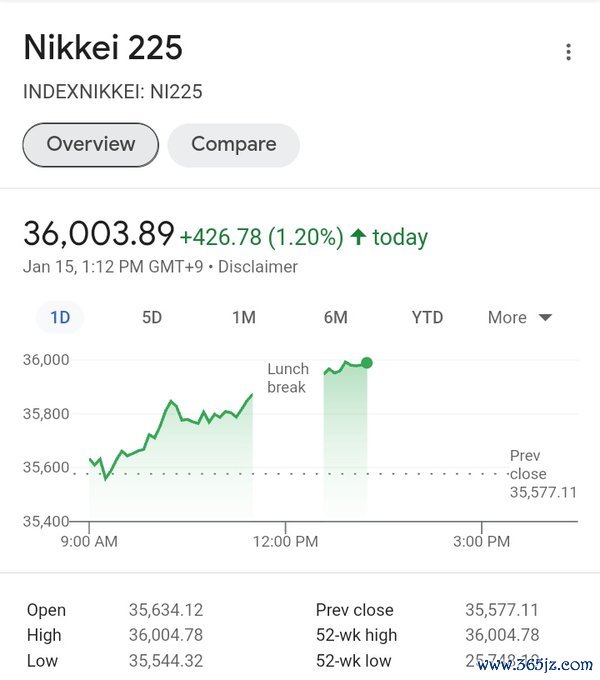Select the 5D time range

[152, 317]
